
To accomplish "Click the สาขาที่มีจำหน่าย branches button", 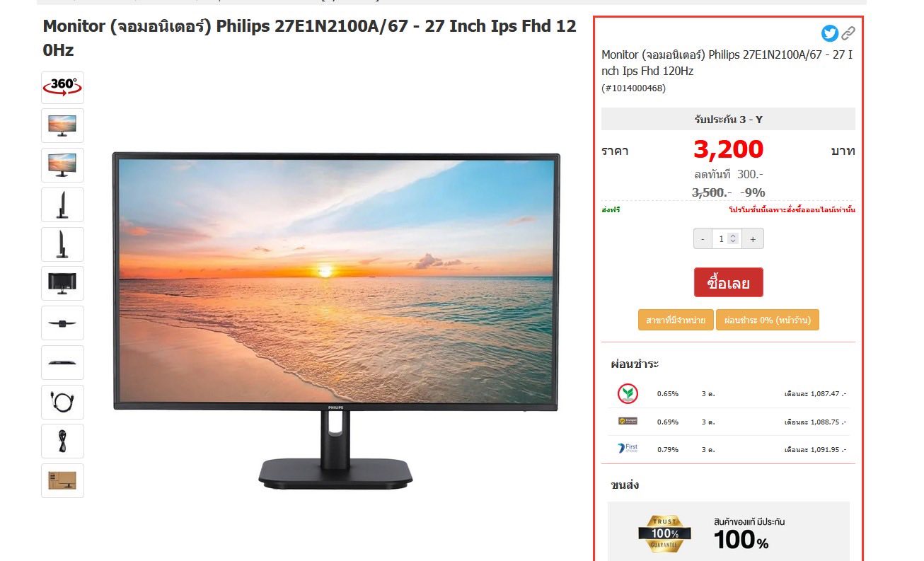I will tap(676, 320).
